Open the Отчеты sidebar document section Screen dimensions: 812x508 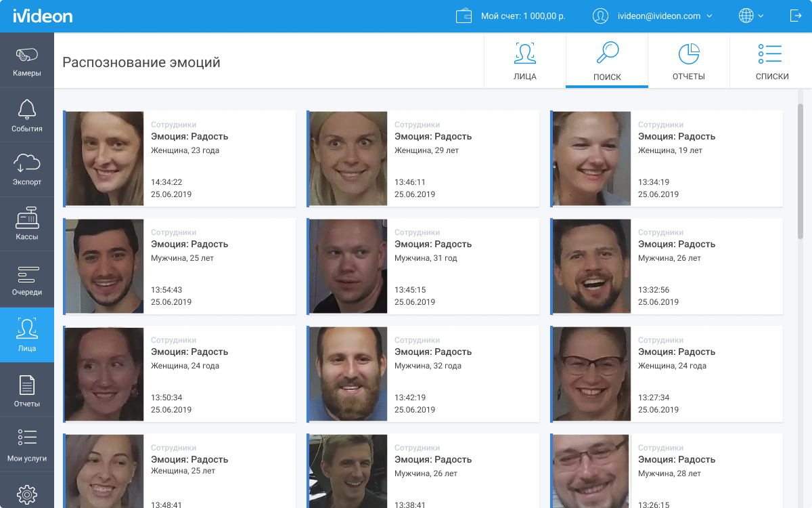[27, 390]
